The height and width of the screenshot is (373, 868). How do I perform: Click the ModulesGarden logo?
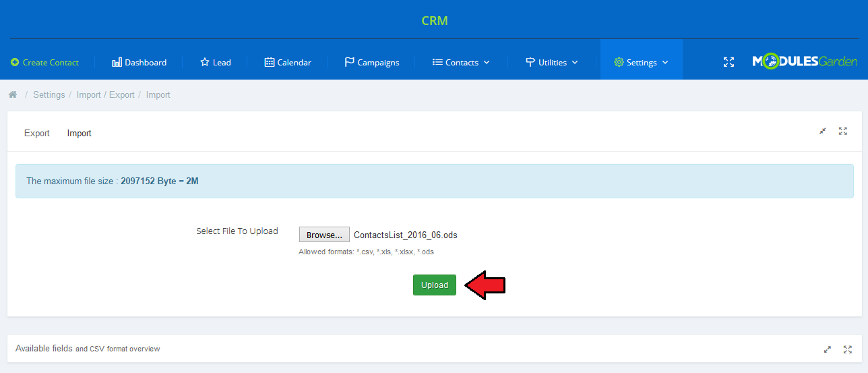[805, 62]
